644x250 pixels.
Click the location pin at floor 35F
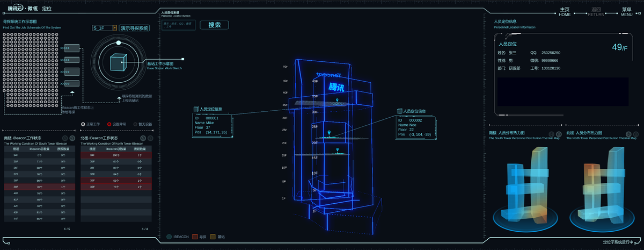(x=337, y=101)
